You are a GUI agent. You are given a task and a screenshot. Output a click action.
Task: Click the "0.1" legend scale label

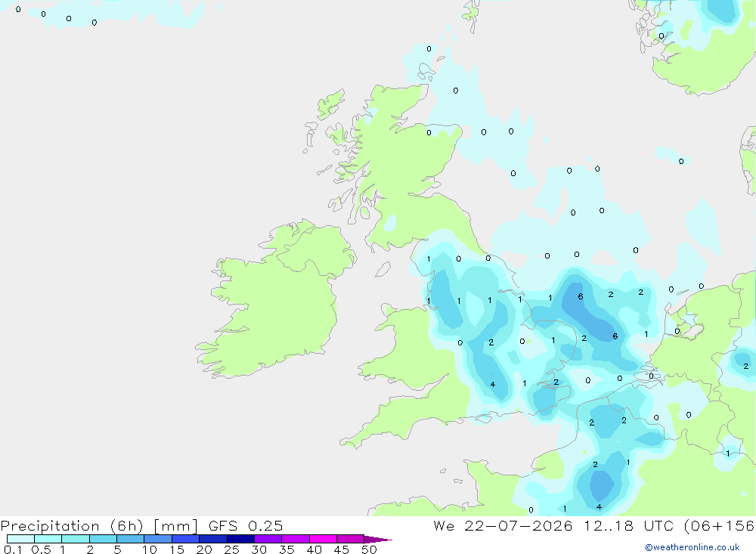(x=13, y=549)
